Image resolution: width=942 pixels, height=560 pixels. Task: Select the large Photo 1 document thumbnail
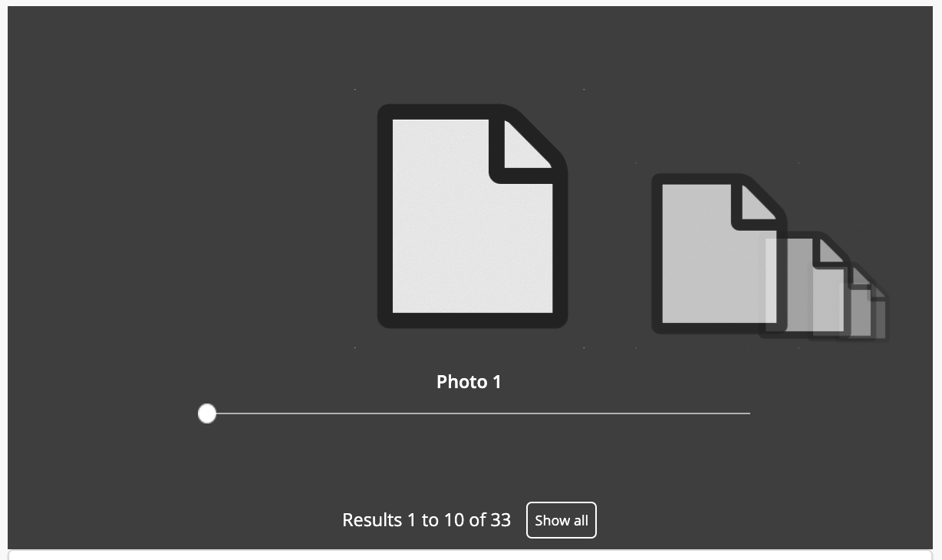[472, 219]
